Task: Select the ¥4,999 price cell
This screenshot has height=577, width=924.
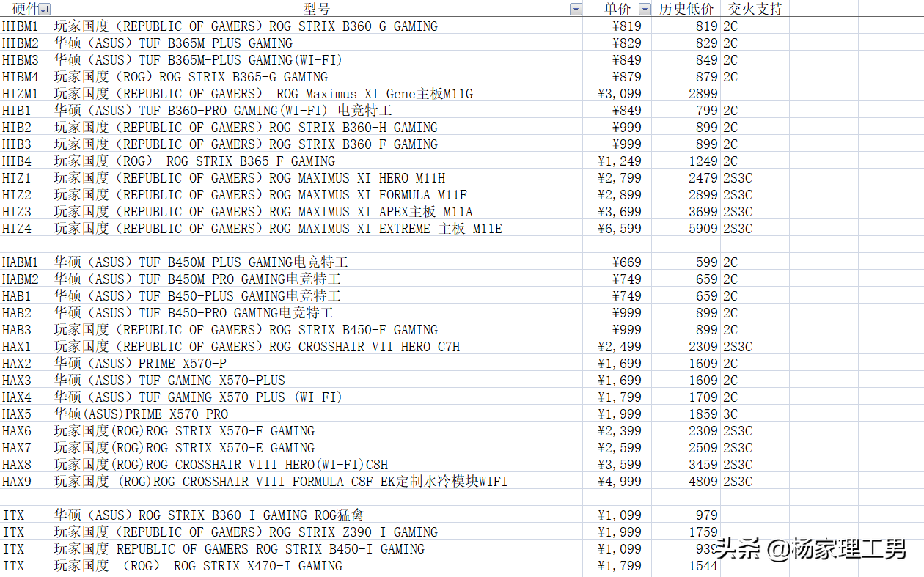Action: [x=617, y=482]
